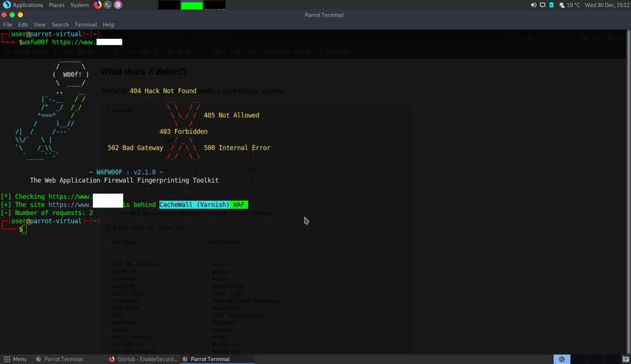Click the 'Number of requests: 2' line
631x364 pixels.
(x=47, y=213)
